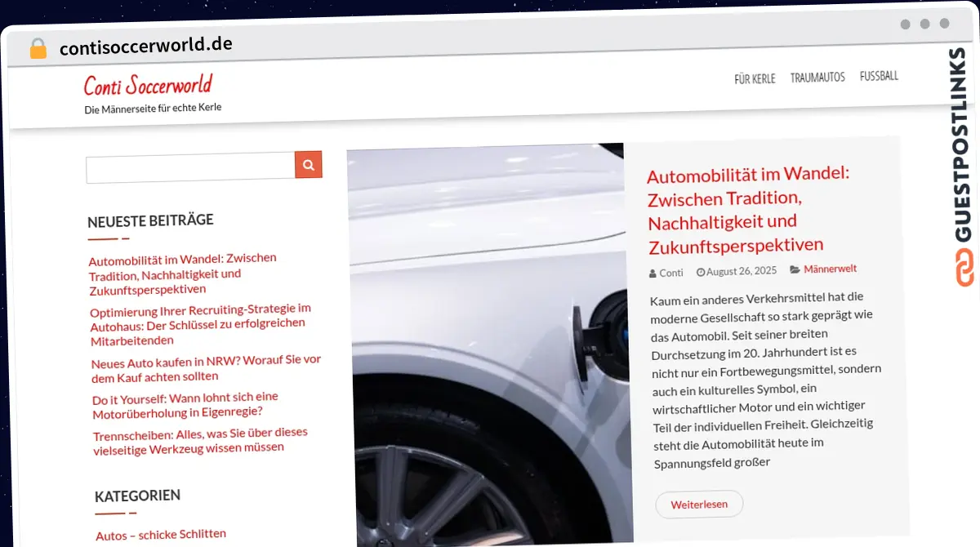Image resolution: width=980 pixels, height=547 pixels.
Task: Click the KATEGORIEN heading
Action: point(138,496)
